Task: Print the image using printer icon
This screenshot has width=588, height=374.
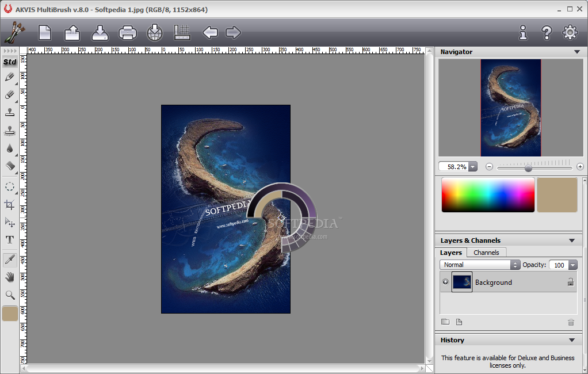Action: pos(128,33)
